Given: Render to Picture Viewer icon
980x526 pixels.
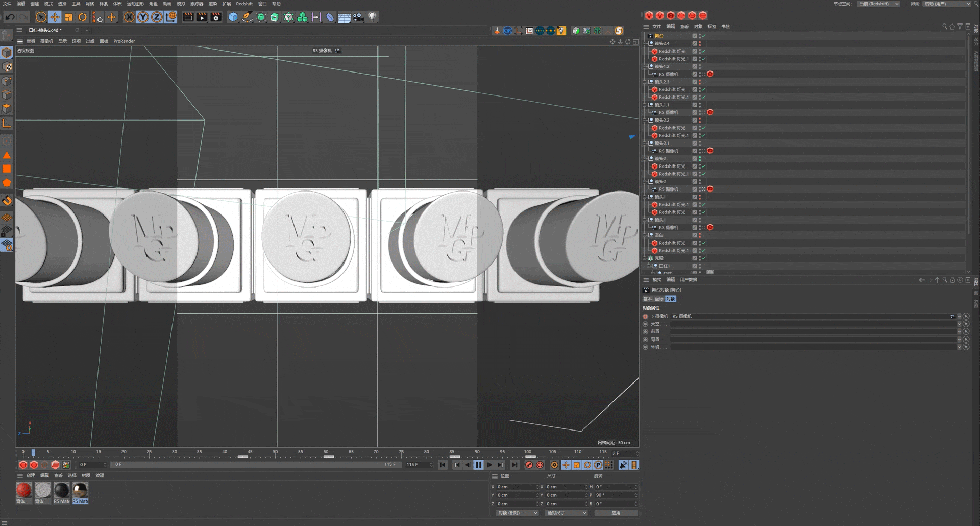Looking at the screenshot, I should [202, 17].
